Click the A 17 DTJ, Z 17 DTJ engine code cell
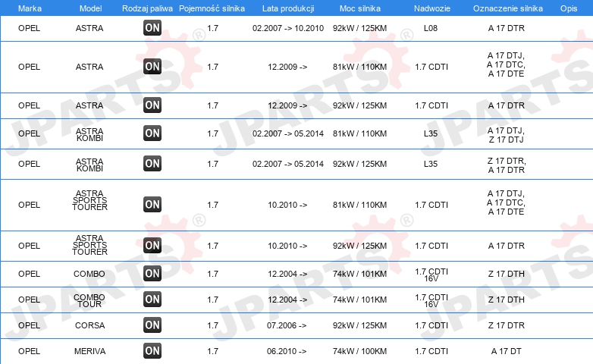 pyautogui.click(x=506, y=135)
